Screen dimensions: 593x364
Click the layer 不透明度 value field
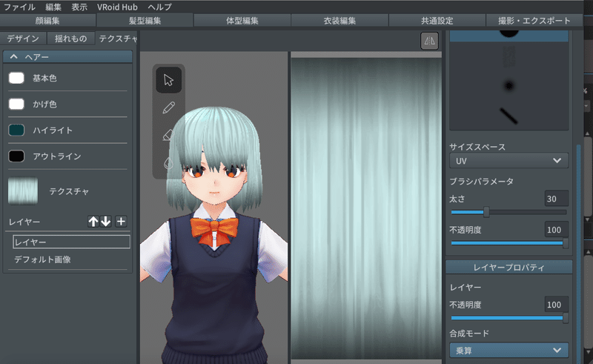[x=557, y=305]
